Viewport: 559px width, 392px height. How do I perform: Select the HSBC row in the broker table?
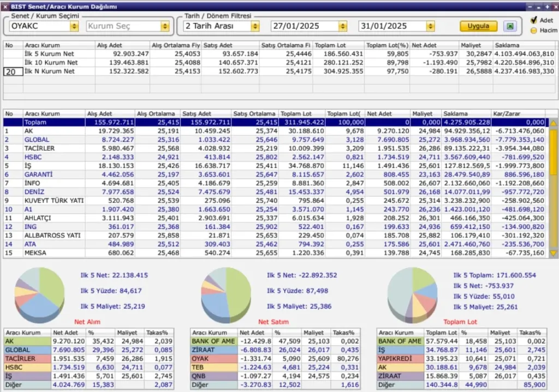point(275,157)
